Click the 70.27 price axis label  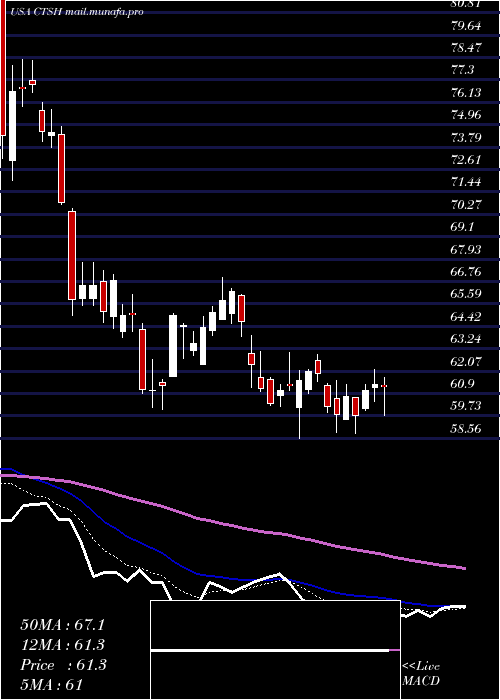pyautogui.click(x=466, y=204)
